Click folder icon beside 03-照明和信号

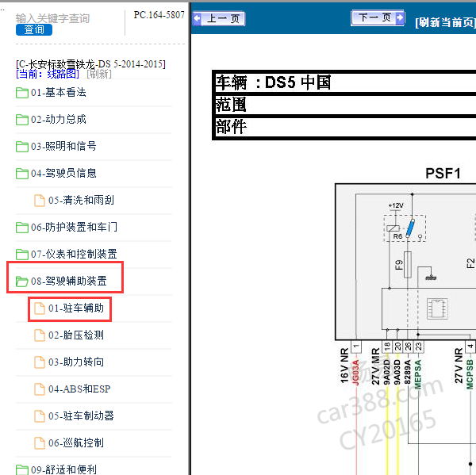point(22,147)
